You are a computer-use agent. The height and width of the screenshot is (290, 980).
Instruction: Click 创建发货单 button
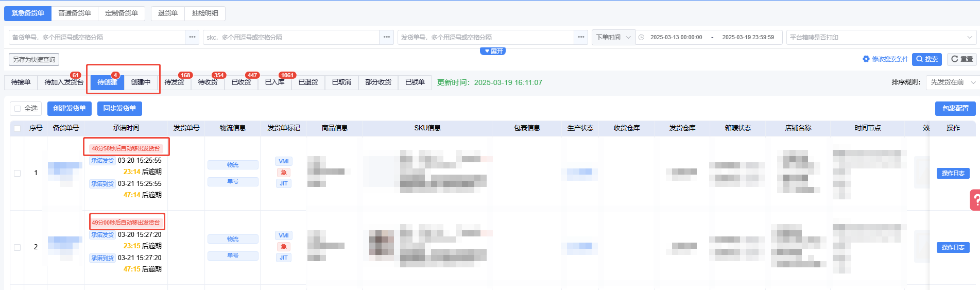click(70, 109)
